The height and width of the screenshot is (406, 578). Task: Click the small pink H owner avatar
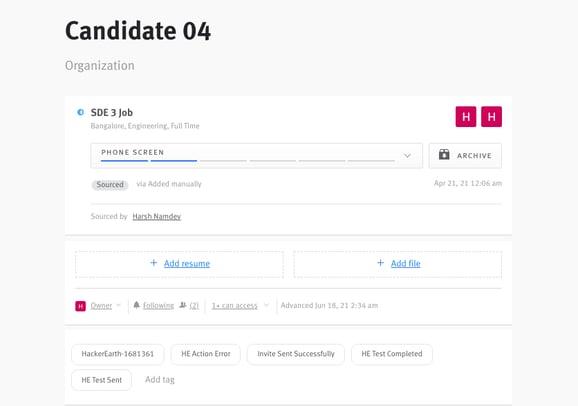click(80, 306)
